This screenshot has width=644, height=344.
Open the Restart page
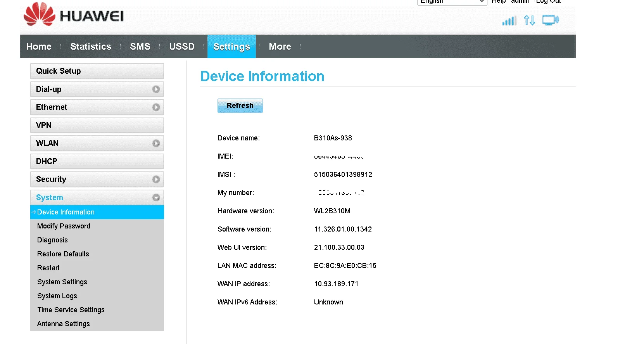tap(48, 268)
